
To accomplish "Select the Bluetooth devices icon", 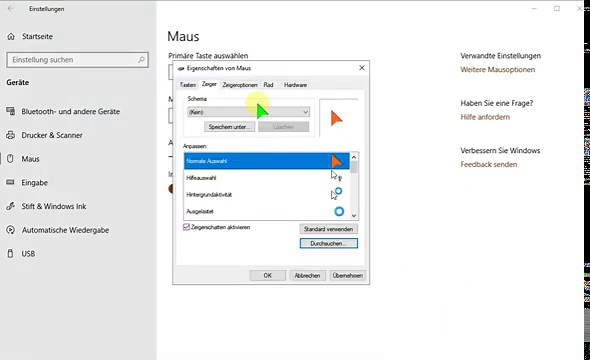I will [11, 111].
